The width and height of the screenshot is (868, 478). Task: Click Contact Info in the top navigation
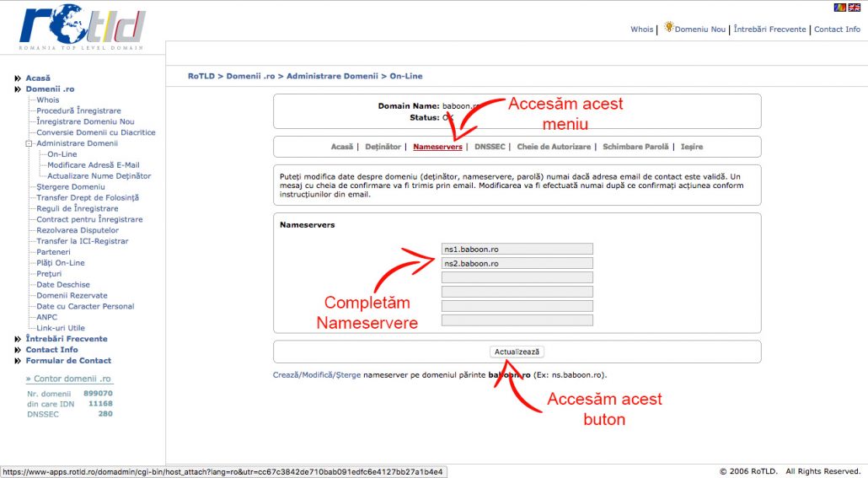tap(837, 30)
